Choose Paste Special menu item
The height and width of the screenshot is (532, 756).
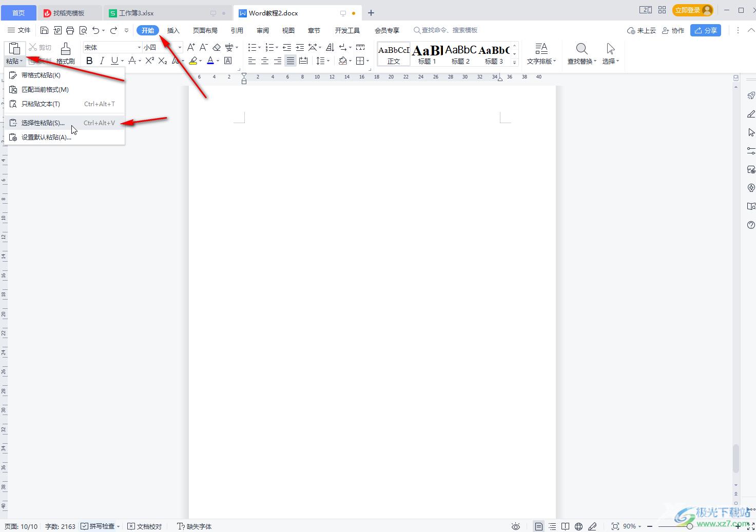click(65, 123)
